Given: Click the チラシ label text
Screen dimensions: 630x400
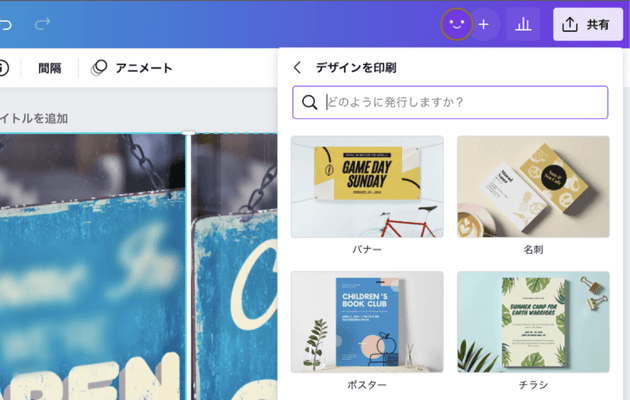Looking at the screenshot, I should pos(533,385).
